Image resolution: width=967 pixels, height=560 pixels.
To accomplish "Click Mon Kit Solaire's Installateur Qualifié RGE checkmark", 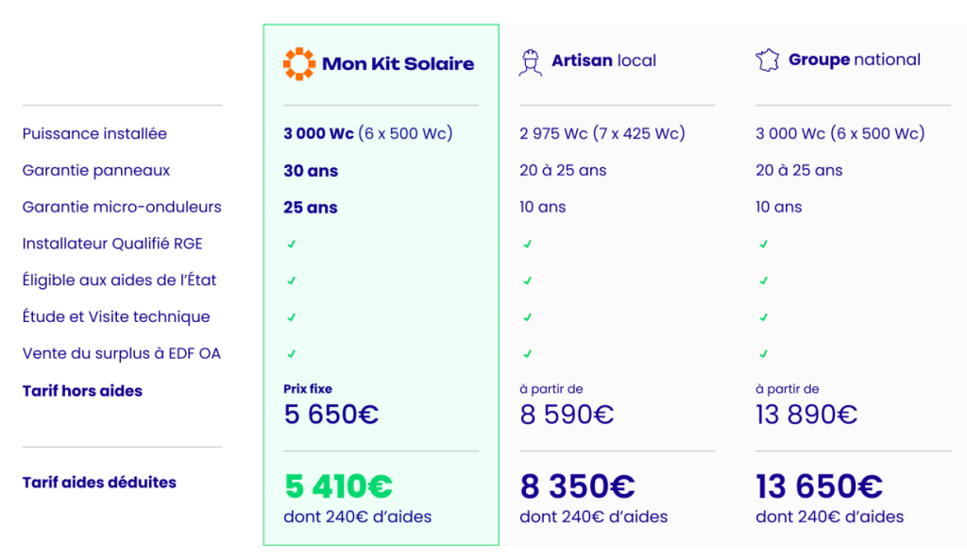I will click(x=292, y=244).
